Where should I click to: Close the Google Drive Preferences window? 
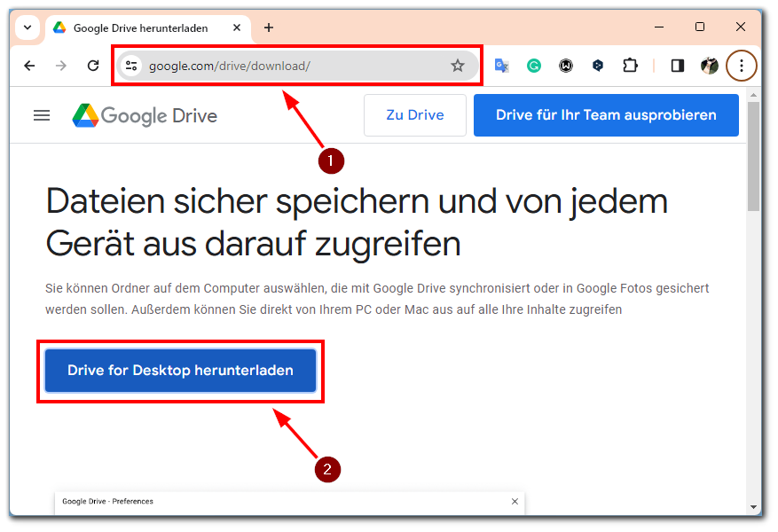[515, 501]
